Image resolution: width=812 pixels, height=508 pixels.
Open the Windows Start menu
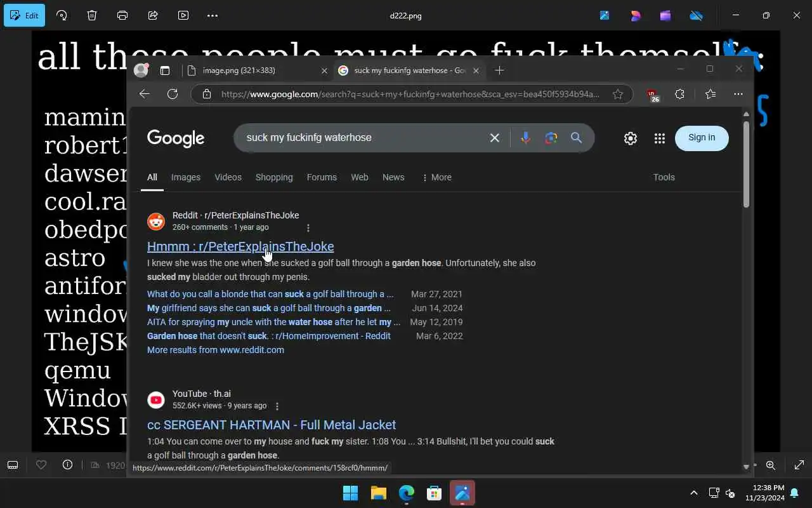[350, 493]
